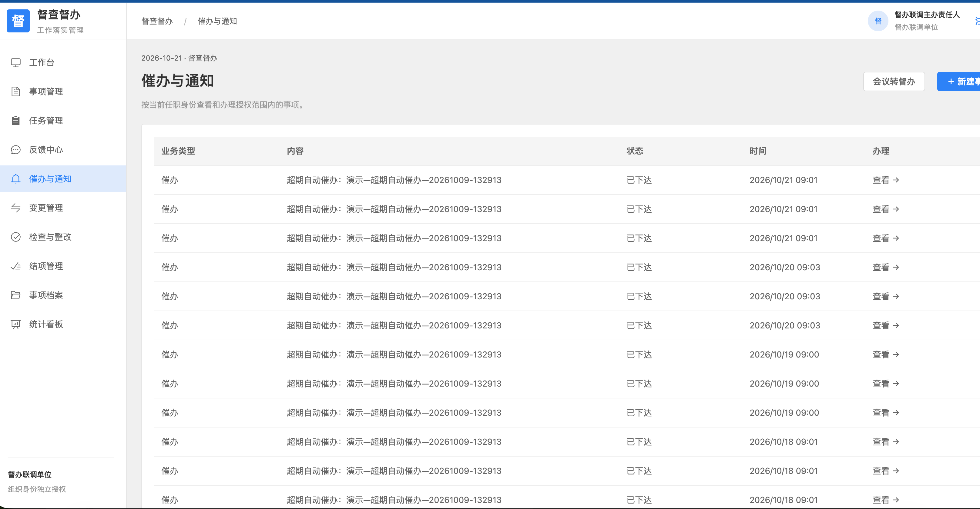The width and height of the screenshot is (980, 509).
Task: Click the 变更管理 swap arrows icon
Action: 15,208
